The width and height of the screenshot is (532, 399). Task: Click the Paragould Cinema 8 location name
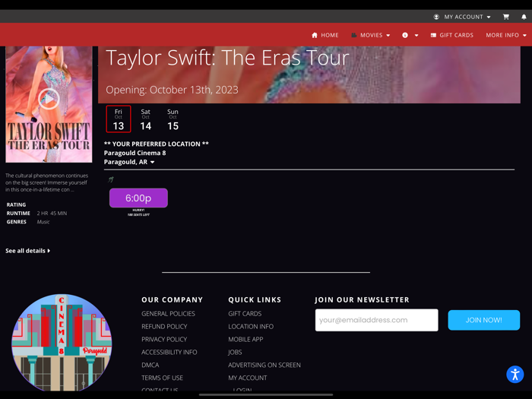click(135, 153)
